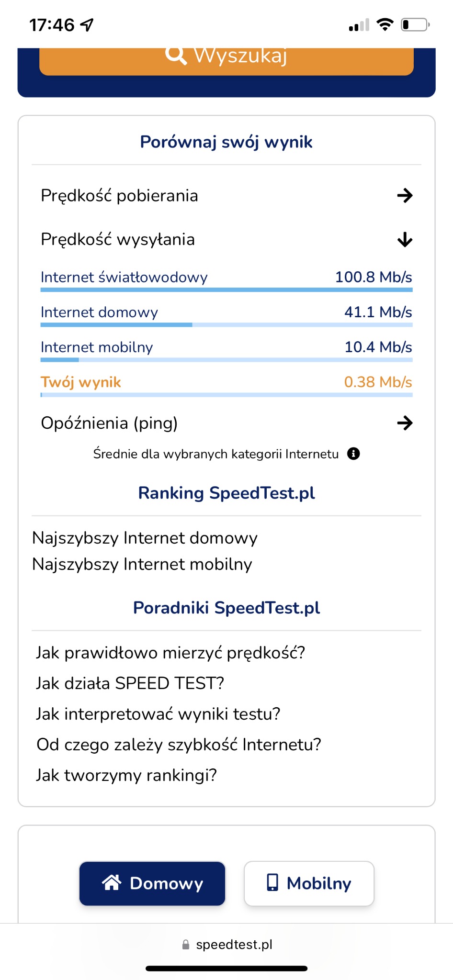Tap the phone icon on Mobilny button
Image resolution: width=453 pixels, height=980 pixels.
click(272, 883)
